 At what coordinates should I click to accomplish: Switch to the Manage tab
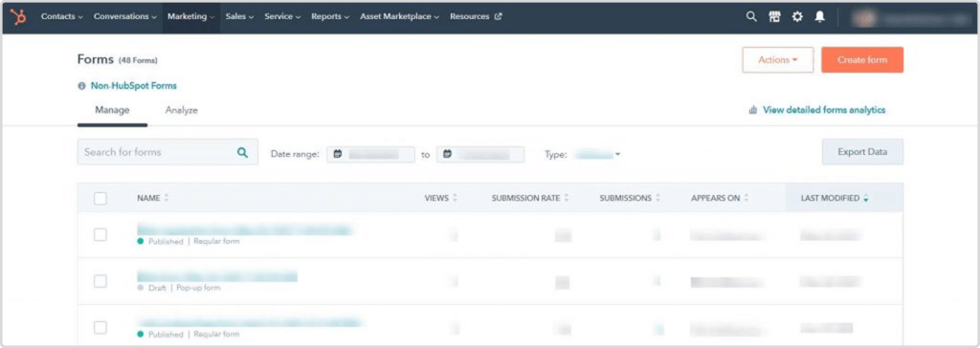point(113,110)
